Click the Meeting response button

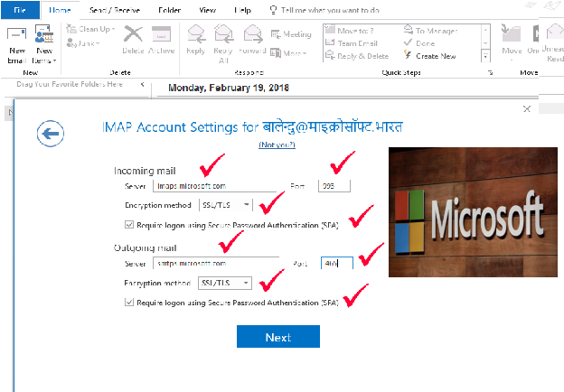pos(291,34)
